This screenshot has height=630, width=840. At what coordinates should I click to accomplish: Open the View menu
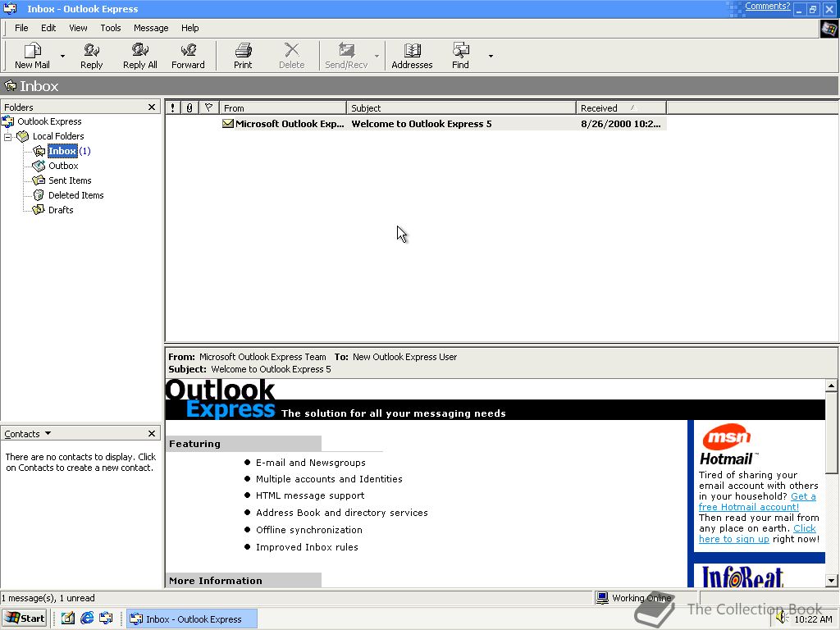pyautogui.click(x=78, y=28)
